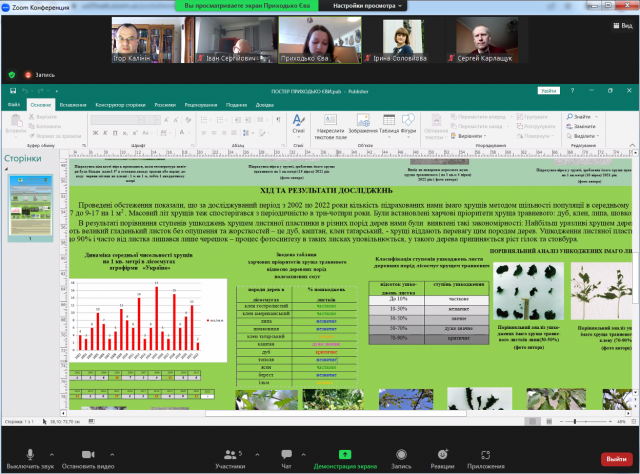
Task: Expand chat options arrow
Action: point(303,454)
